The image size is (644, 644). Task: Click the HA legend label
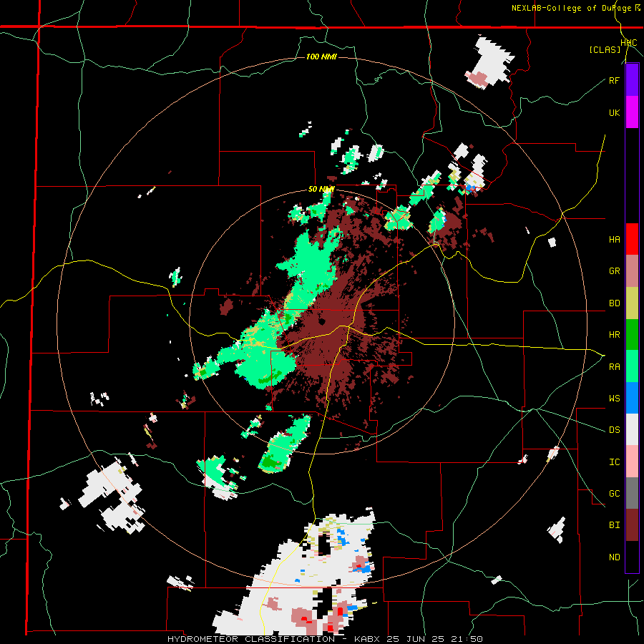pyautogui.click(x=614, y=240)
